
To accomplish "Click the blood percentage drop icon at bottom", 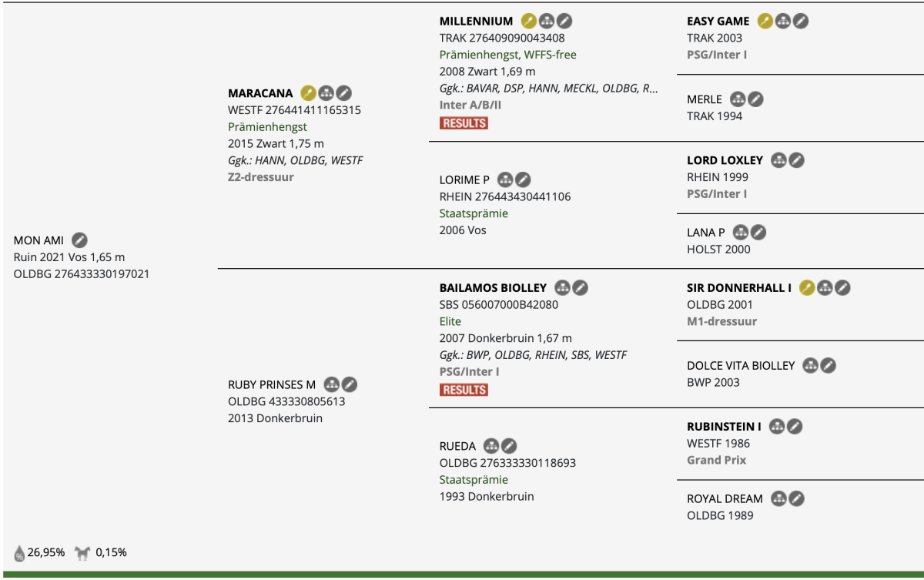I will [x=19, y=552].
